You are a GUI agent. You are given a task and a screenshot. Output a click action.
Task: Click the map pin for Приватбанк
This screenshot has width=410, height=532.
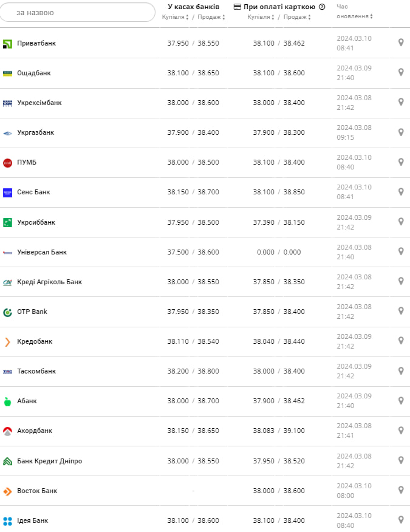coord(401,43)
